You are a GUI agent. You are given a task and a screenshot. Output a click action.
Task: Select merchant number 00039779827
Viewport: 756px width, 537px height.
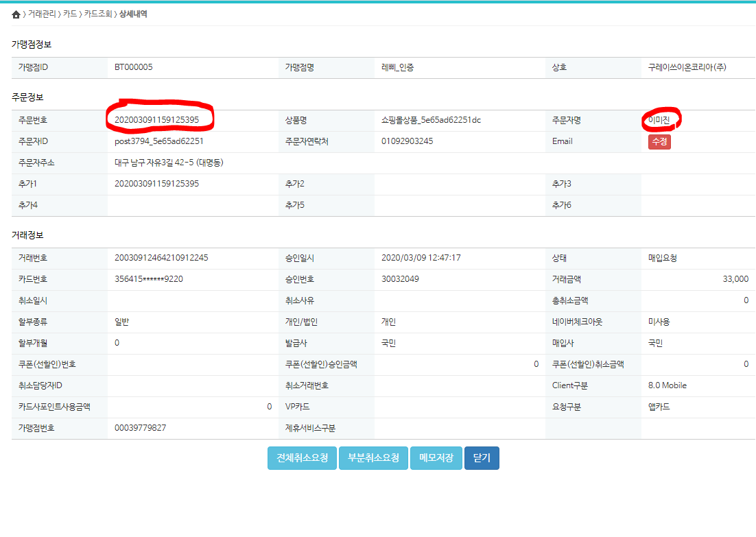141,427
